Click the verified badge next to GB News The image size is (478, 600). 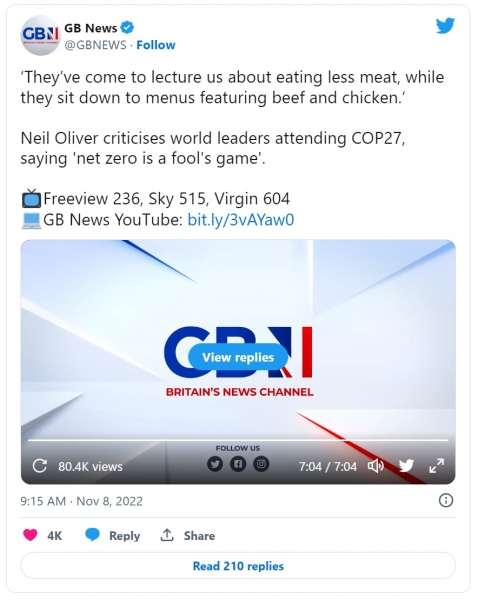coord(127,28)
